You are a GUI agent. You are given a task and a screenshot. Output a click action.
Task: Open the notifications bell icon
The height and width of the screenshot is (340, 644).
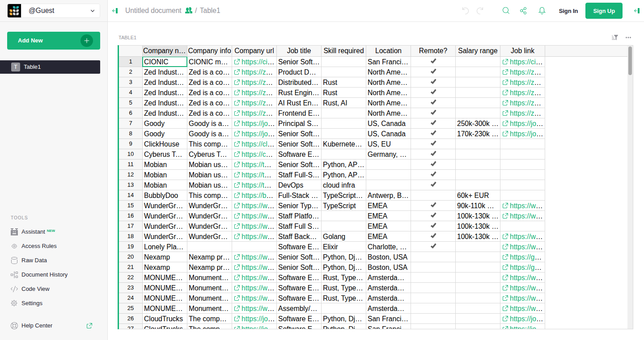pyautogui.click(x=542, y=11)
